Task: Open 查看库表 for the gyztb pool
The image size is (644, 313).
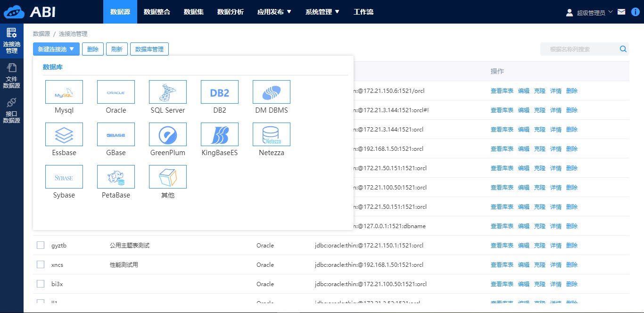Action: [502, 245]
